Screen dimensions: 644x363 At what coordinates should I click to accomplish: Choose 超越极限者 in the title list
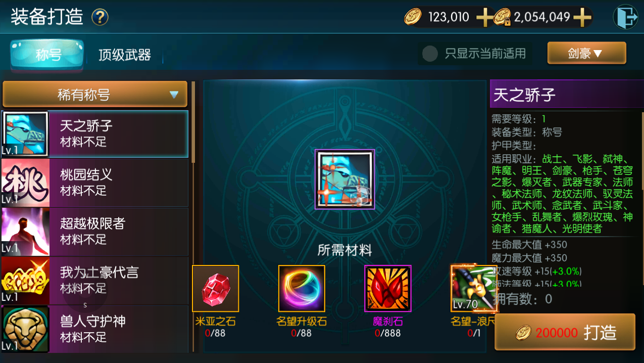(x=94, y=232)
